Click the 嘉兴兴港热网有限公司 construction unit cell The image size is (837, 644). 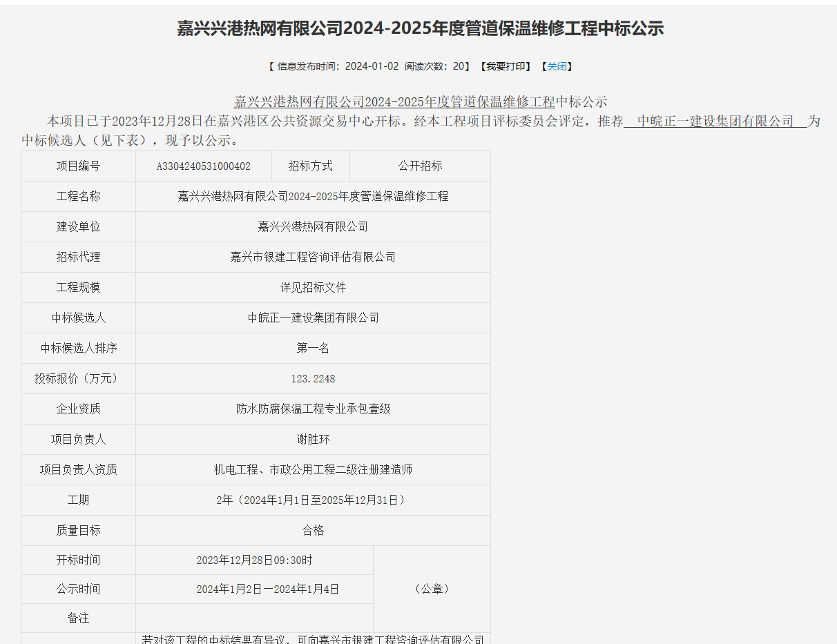tap(313, 227)
